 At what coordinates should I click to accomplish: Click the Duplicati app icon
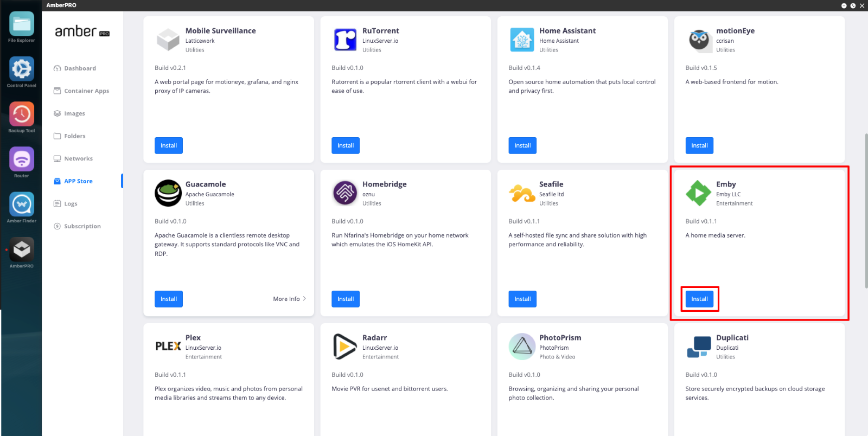pyautogui.click(x=699, y=347)
